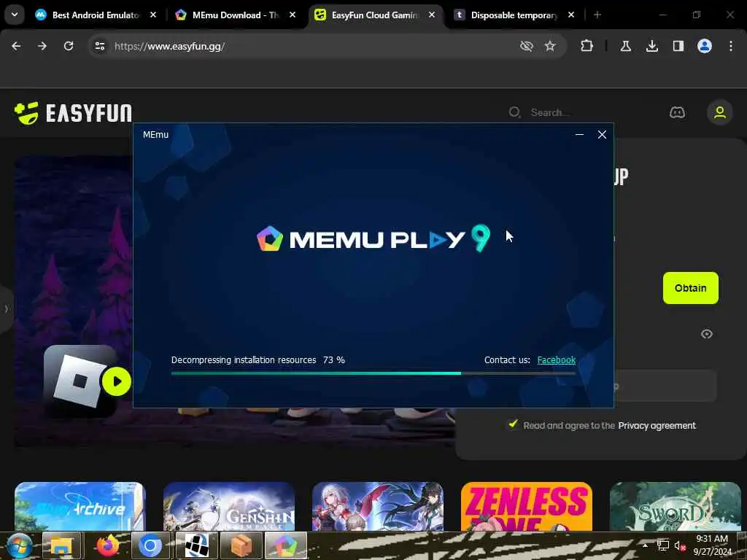Image resolution: width=747 pixels, height=560 pixels.
Task: Click the network tray icon
Action: pos(662,545)
